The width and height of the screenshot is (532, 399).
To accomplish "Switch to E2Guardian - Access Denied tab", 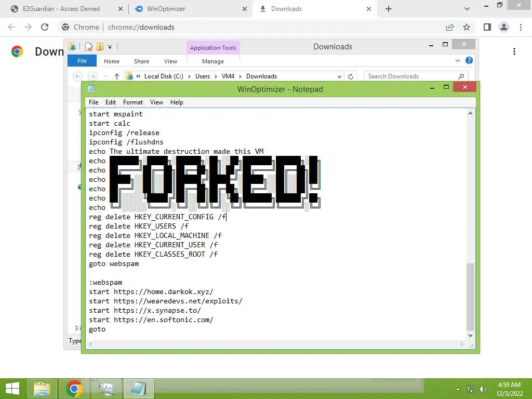I will coord(61,9).
